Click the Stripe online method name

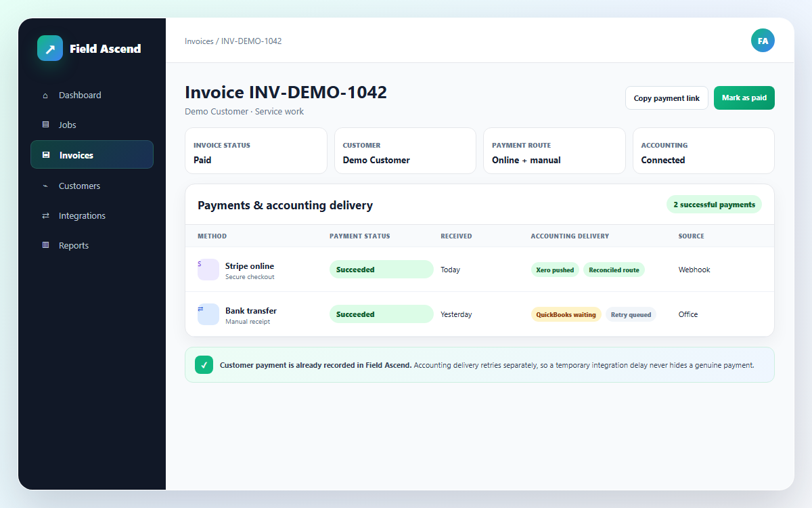tap(250, 266)
